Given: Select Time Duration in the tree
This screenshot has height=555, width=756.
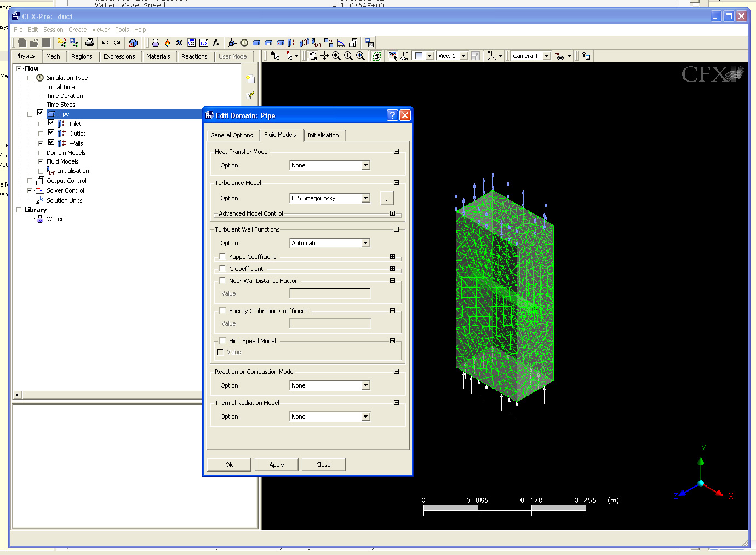Looking at the screenshot, I should coord(65,96).
